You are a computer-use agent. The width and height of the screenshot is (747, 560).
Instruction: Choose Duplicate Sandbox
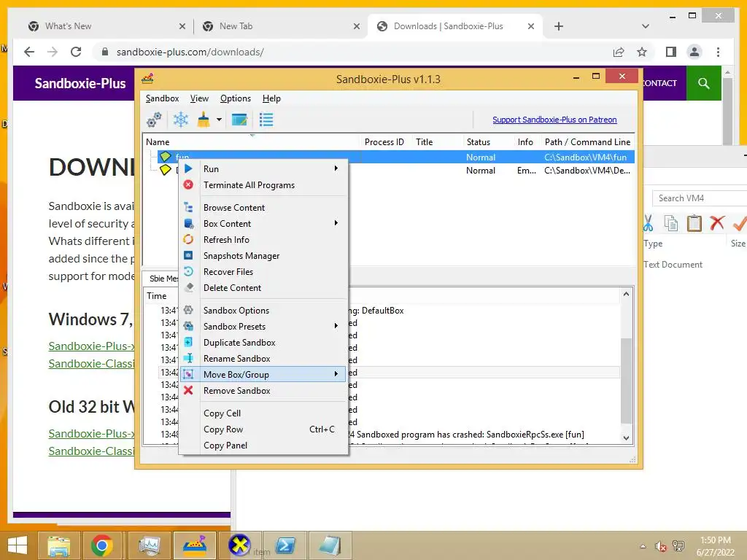coord(239,343)
